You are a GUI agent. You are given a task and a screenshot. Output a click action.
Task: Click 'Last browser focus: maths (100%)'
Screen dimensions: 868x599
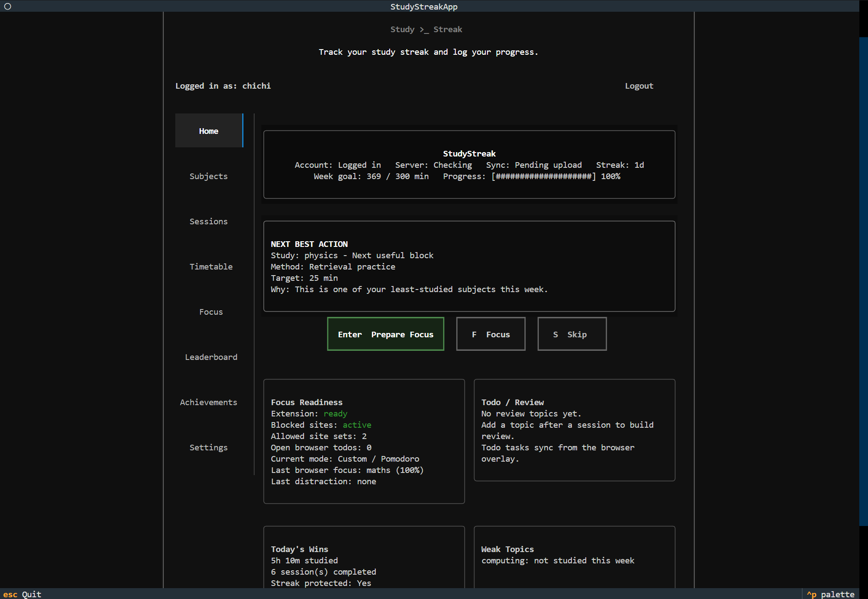click(x=347, y=470)
